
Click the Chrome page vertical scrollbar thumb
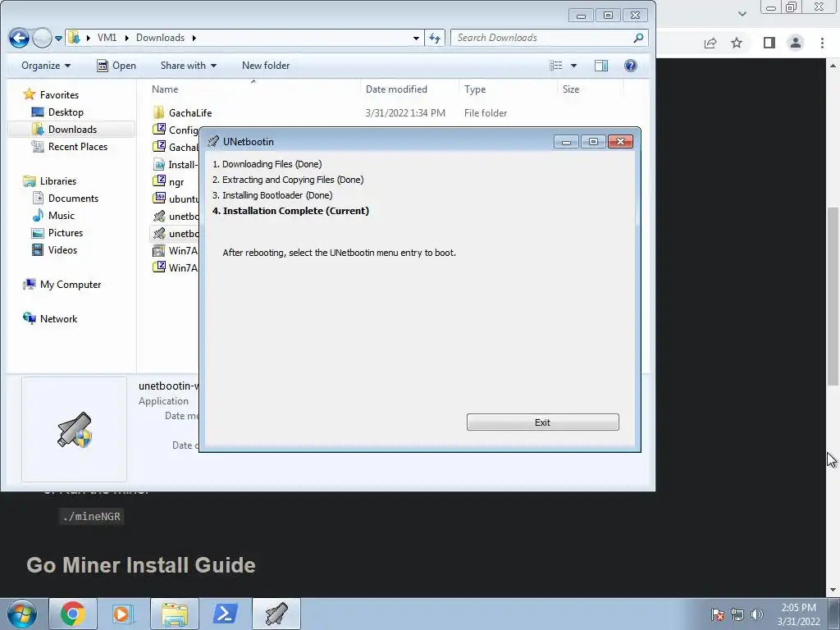(x=833, y=296)
